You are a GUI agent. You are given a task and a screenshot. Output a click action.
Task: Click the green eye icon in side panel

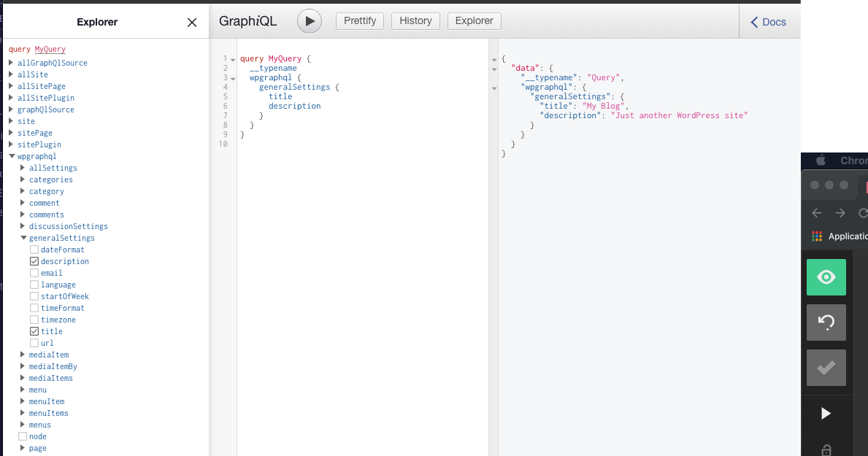click(826, 277)
